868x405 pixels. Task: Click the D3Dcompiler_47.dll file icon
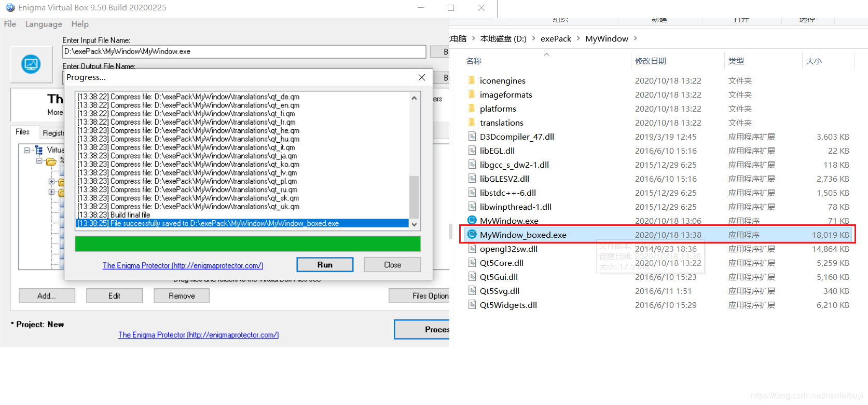[x=472, y=137]
